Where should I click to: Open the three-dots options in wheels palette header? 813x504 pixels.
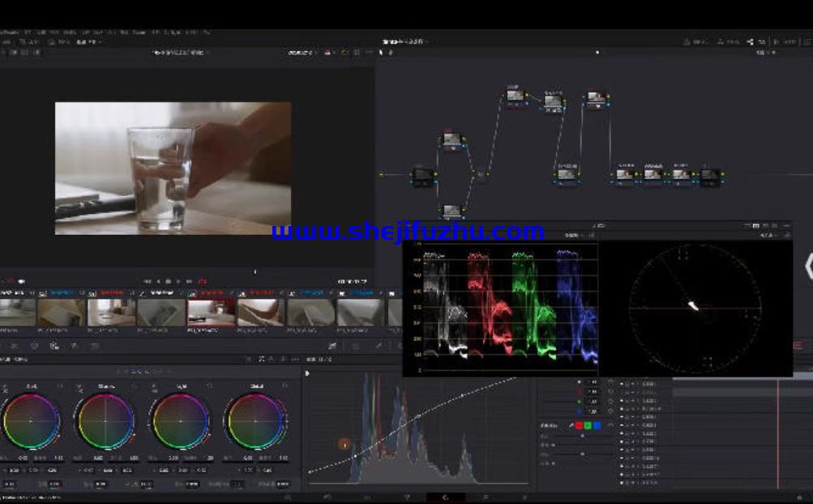[x=296, y=359]
